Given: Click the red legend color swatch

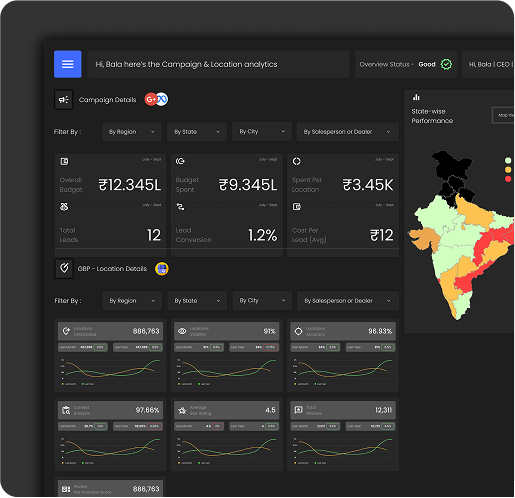Looking at the screenshot, I should click(508, 179).
